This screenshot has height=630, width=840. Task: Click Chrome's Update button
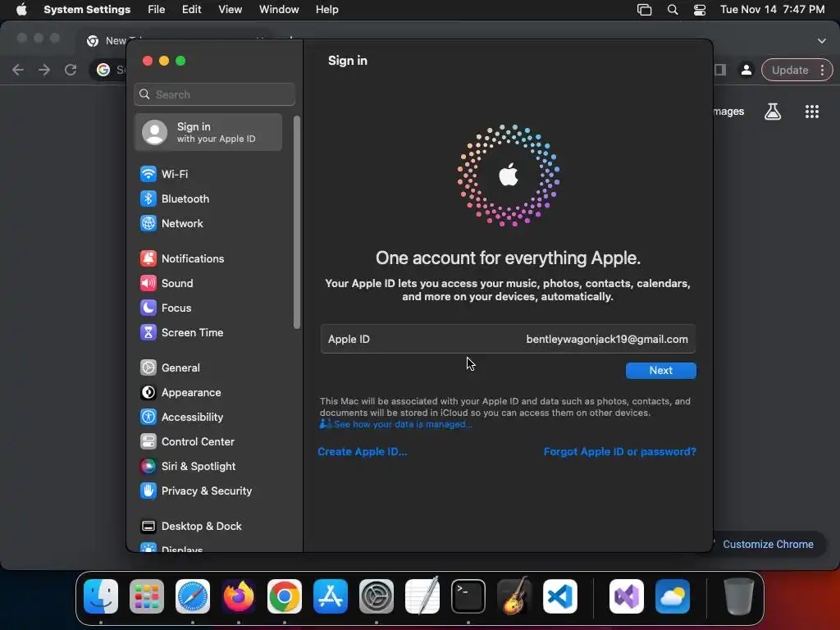tap(790, 71)
